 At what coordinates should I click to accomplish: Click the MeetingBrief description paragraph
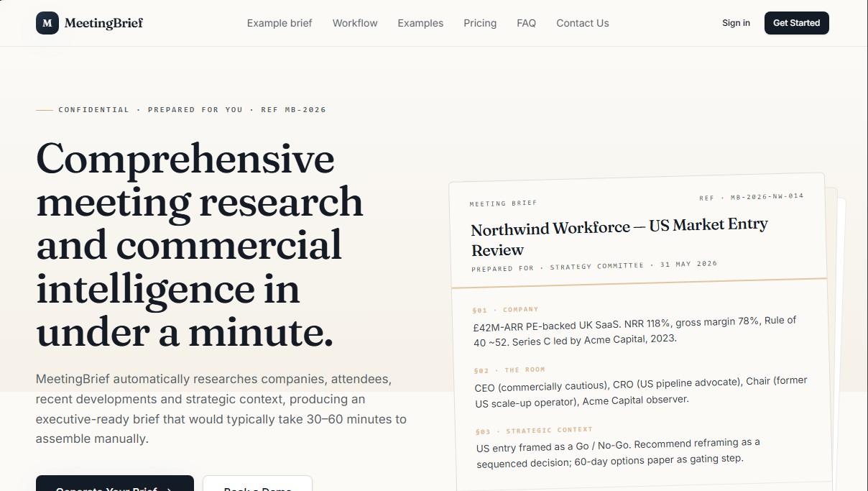tap(221, 409)
